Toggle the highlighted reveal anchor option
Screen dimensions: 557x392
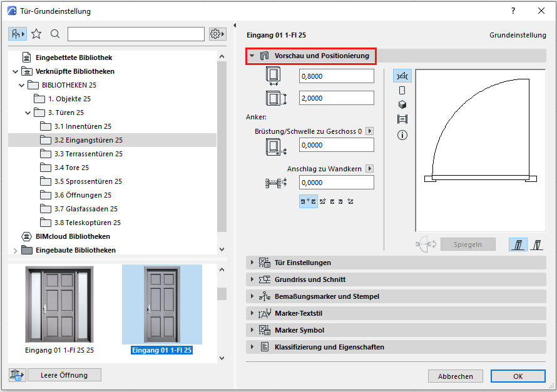(308, 201)
